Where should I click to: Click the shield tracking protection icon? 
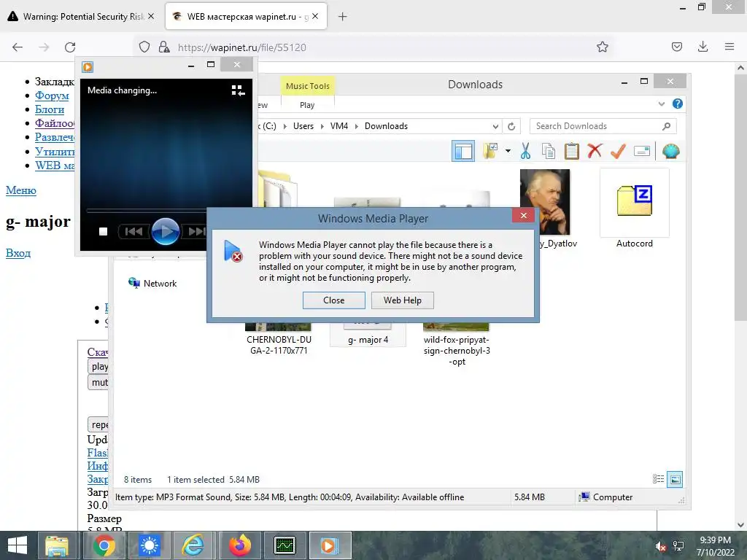point(144,47)
